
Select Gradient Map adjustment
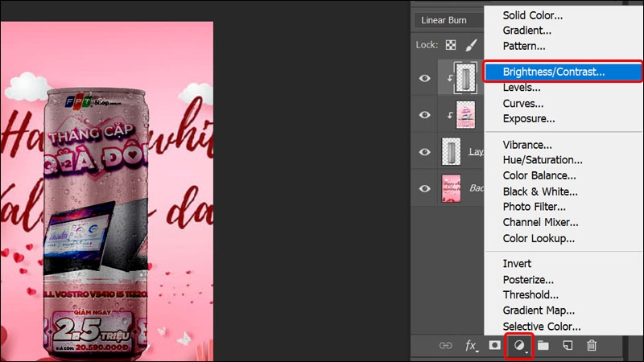coord(539,311)
